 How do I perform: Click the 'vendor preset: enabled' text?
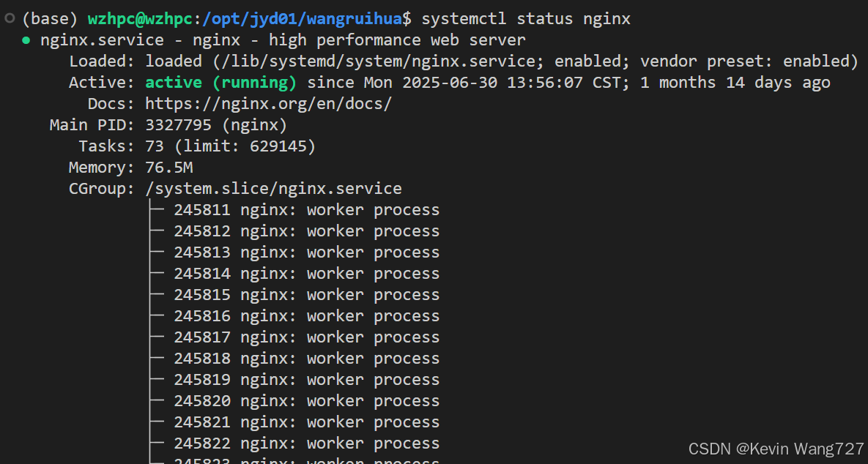coord(746,61)
